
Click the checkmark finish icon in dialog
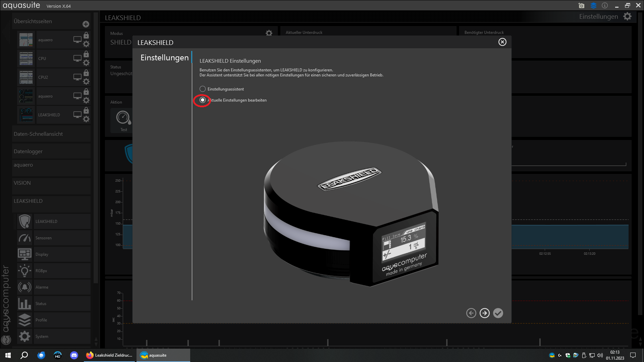498,313
